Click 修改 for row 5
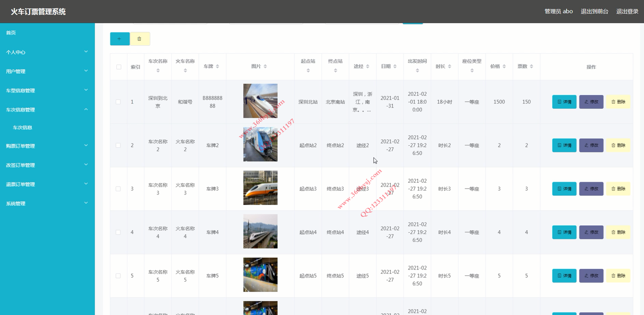The image size is (644, 315). point(591,276)
